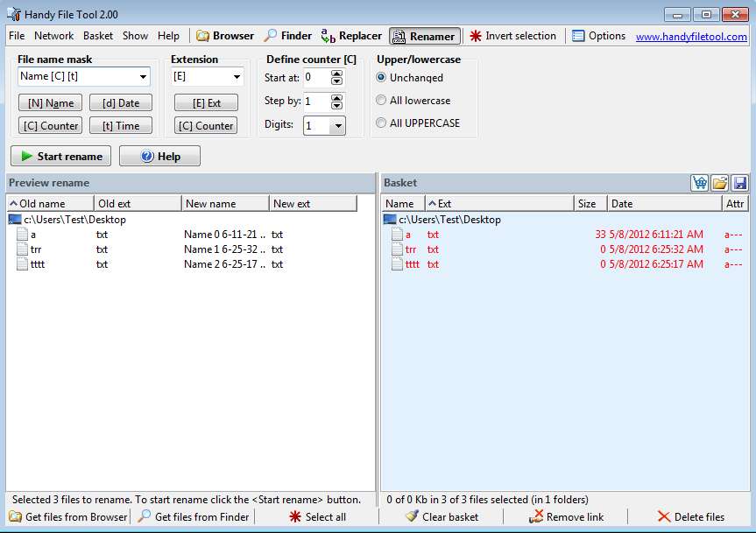This screenshot has width=756, height=533.
Task: Expand the File name mask dropdown
Action: pos(144,77)
